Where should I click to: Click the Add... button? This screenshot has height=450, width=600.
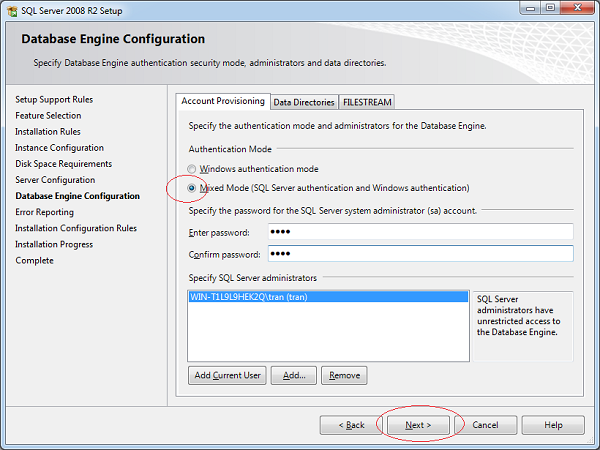(294, 375)
